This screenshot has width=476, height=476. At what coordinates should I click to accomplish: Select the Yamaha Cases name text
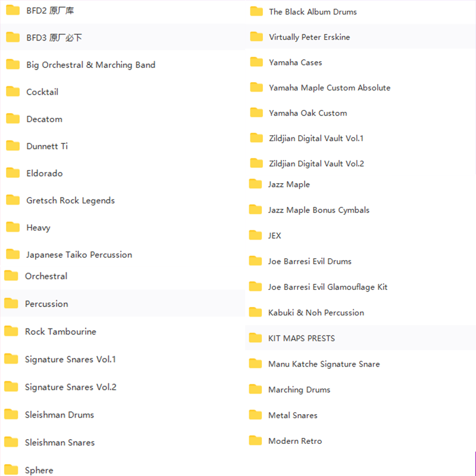pyautogui.click(x=295, y=62)
